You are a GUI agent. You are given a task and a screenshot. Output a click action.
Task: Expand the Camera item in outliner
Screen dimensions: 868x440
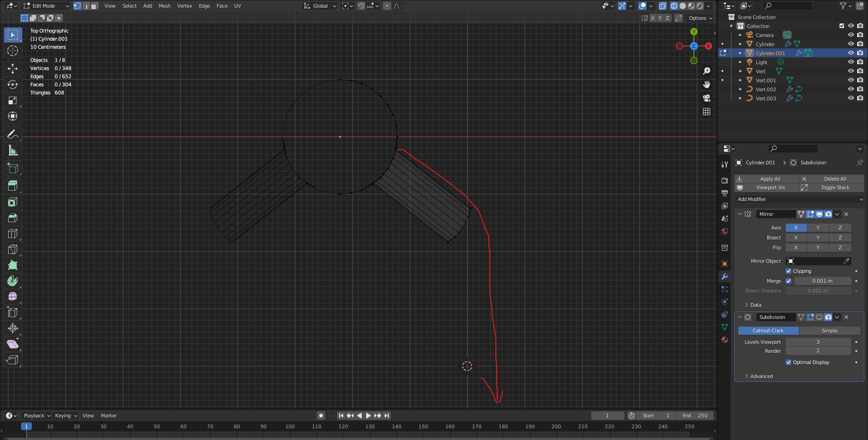[x=740, y=35]
